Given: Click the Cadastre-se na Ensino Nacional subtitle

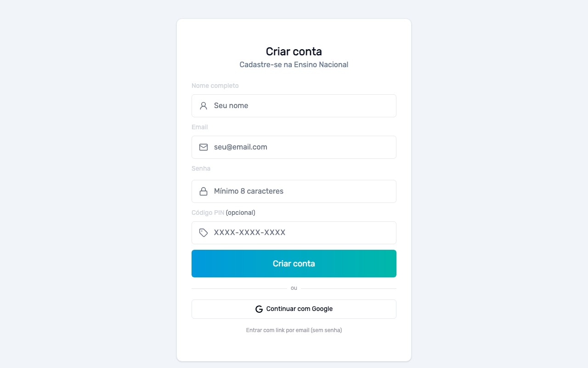Looking at the screenshot, I should [x=294, y=64].
